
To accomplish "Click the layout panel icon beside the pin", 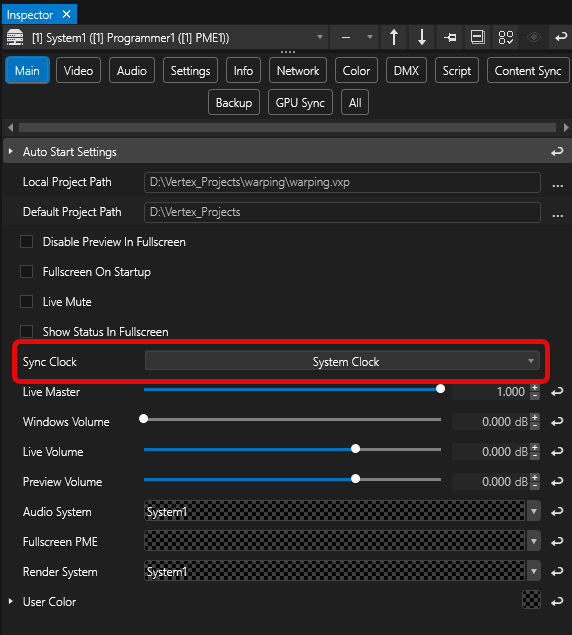I will pos(478,38).
